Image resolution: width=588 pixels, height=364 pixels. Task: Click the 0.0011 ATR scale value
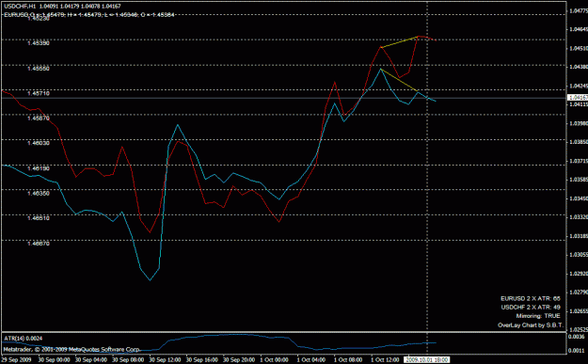coord(578,351)
